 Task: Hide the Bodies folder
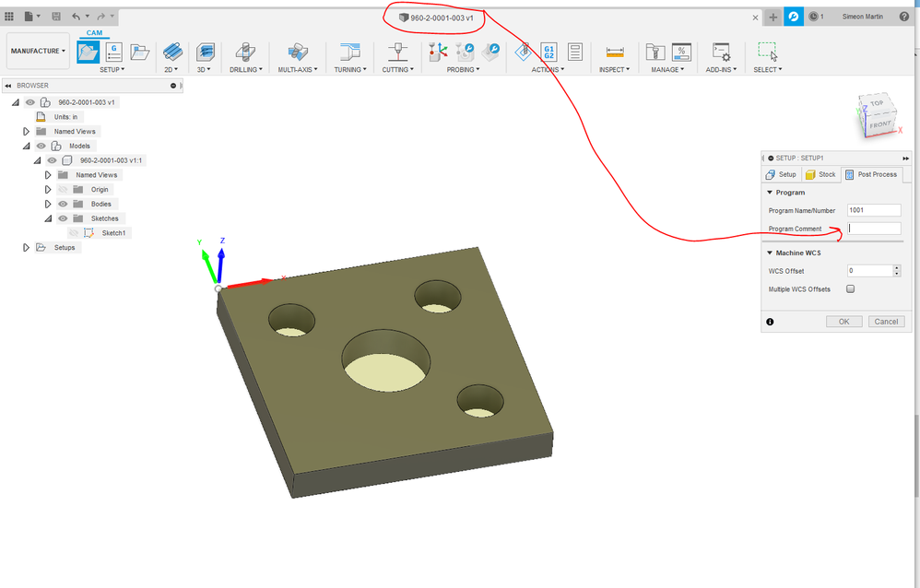pos(63,205)
